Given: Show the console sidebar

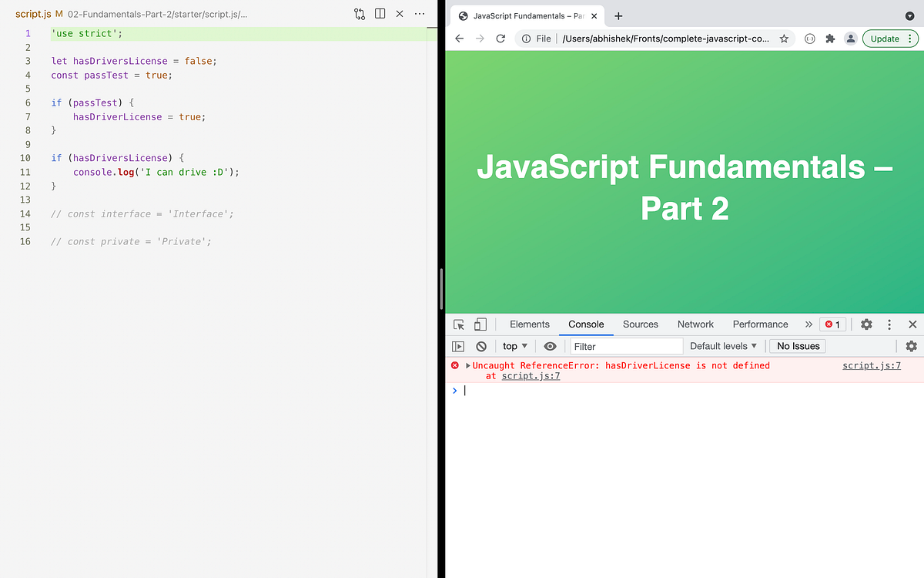Looking at the screenshot, I should click(458, 346).
